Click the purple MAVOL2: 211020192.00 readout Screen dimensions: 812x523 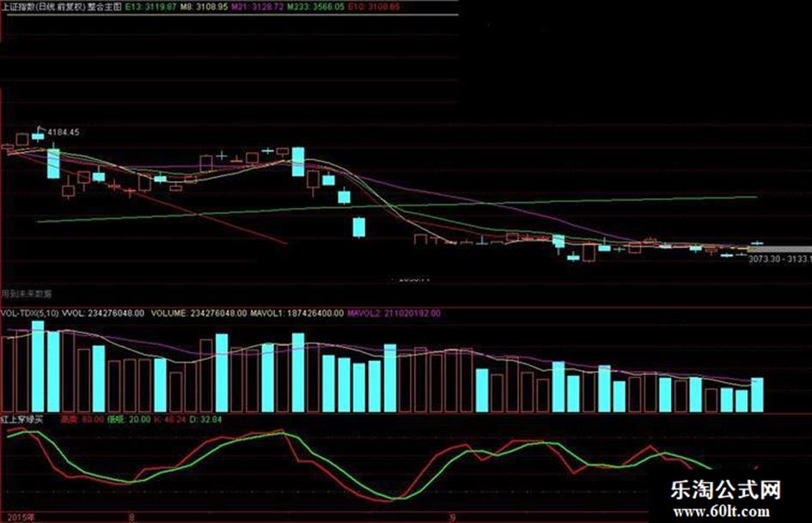pos(394,313)
